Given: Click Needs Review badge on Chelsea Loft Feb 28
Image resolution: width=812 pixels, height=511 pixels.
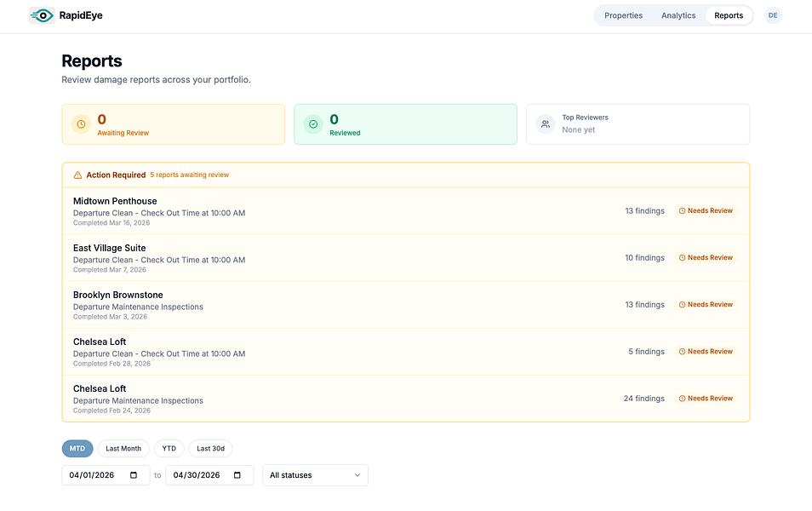Looking at the screenshot, I should click(x=706, y=352).
